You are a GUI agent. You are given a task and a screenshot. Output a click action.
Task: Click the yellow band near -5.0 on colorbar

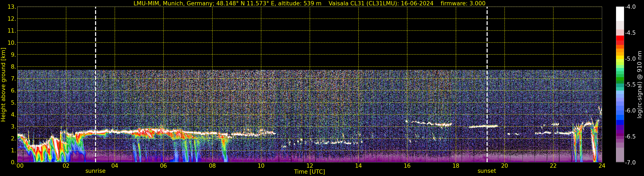(x=620, y=58)
